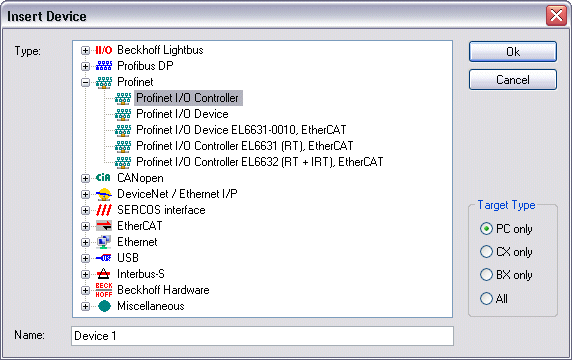The width and height of the screenshot is (572, 360).
Task: Select the Beckhoff Lightbus label
Action: click(x=160, y=50)
